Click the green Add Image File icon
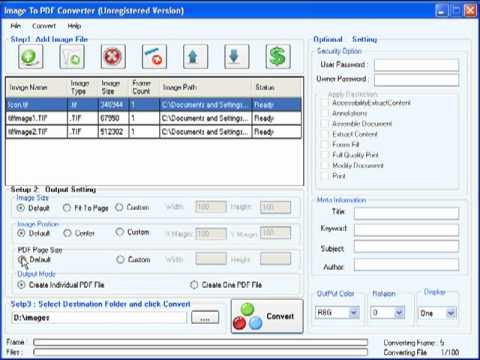The image size is (480, 360). 31,57
